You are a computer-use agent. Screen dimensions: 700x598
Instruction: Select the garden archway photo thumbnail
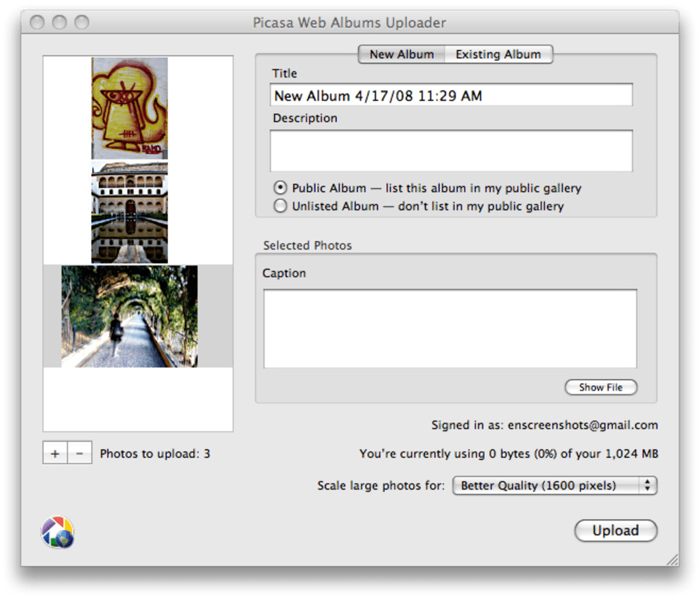(130, 317)
